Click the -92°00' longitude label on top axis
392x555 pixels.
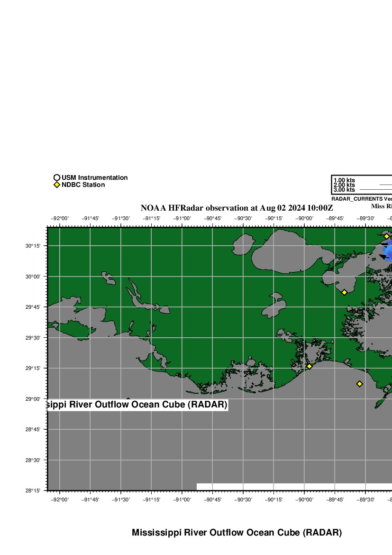click(x=60, y=219)
